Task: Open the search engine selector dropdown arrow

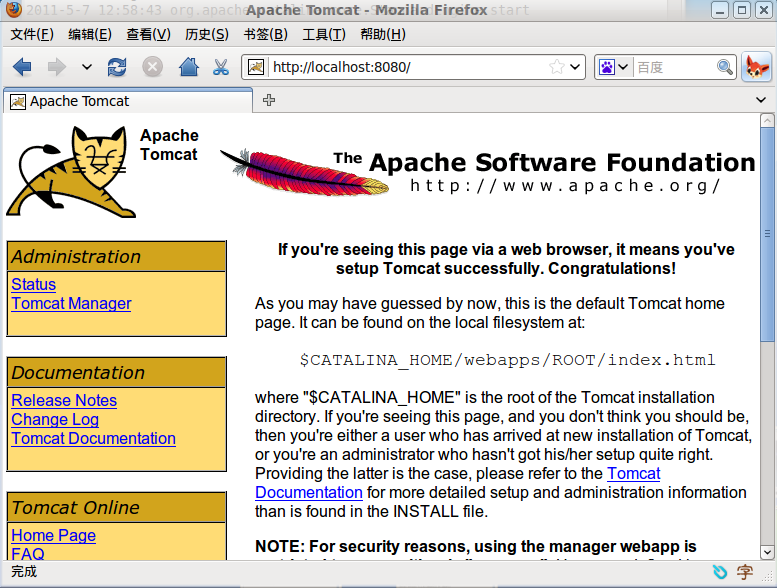Action: [x=623, y=67]
